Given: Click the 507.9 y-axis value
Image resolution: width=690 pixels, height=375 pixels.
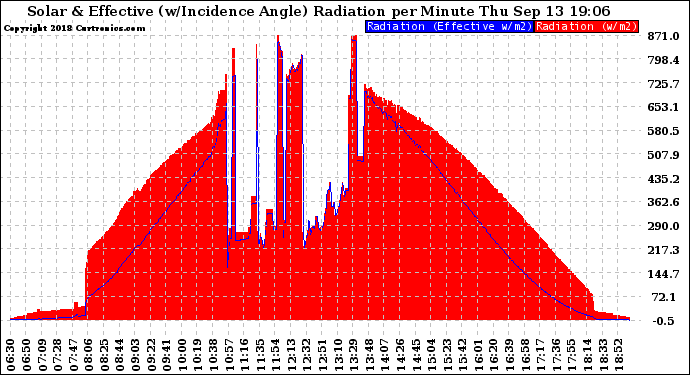Looking at the screenshot, I should 663,155.
